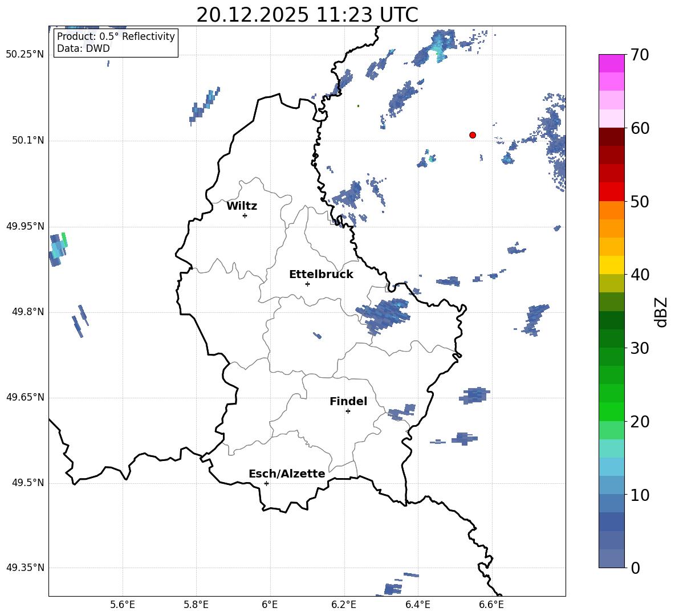Click the 49.65°N latitude label
This screenshot has height=616, width=675.
[x=25, y=397]
